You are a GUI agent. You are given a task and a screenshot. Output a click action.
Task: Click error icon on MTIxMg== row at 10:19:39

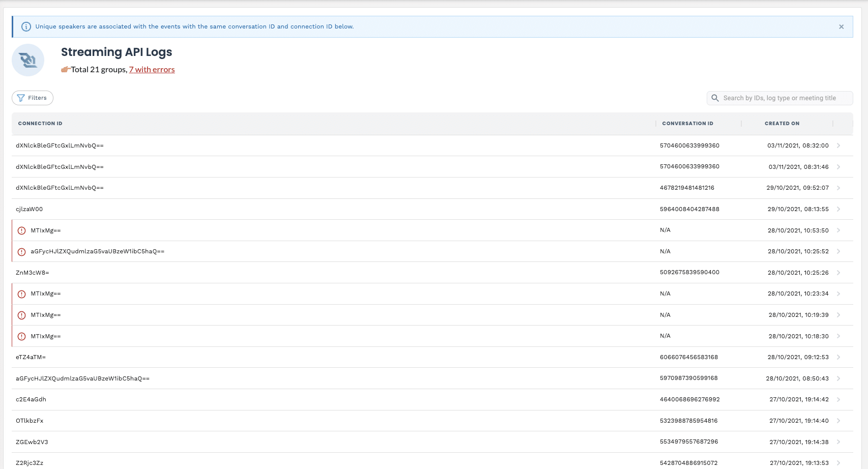(x=21, y=315)
